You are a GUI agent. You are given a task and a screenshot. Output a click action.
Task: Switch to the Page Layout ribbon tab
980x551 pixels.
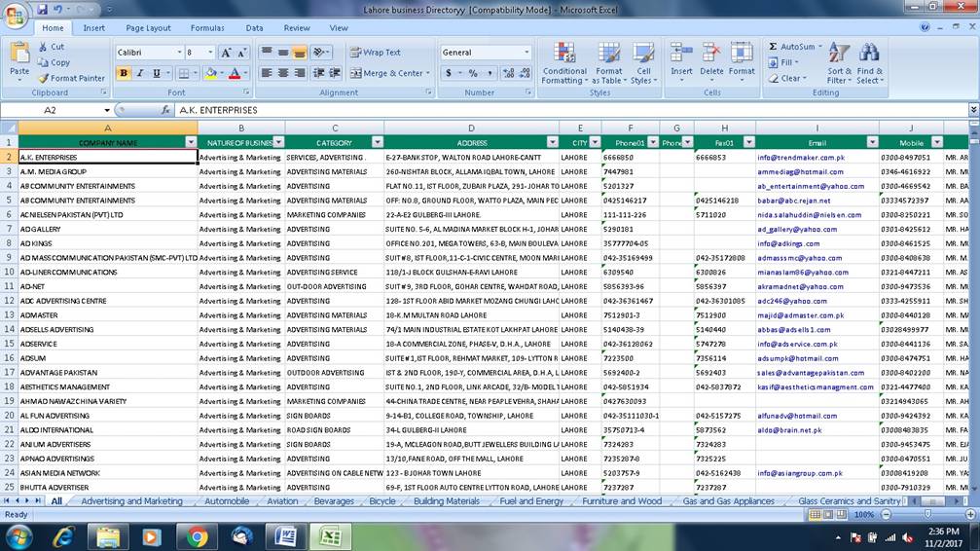click(148, 28)
